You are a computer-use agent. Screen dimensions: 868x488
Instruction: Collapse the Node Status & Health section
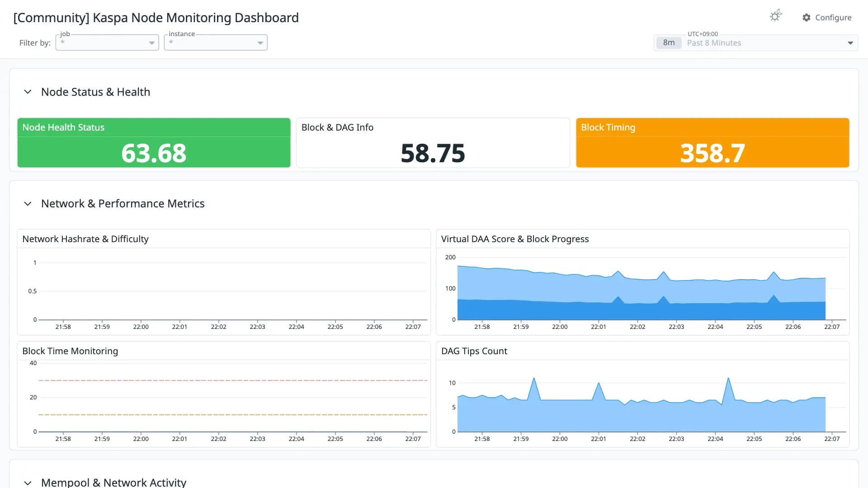(28, 92)
